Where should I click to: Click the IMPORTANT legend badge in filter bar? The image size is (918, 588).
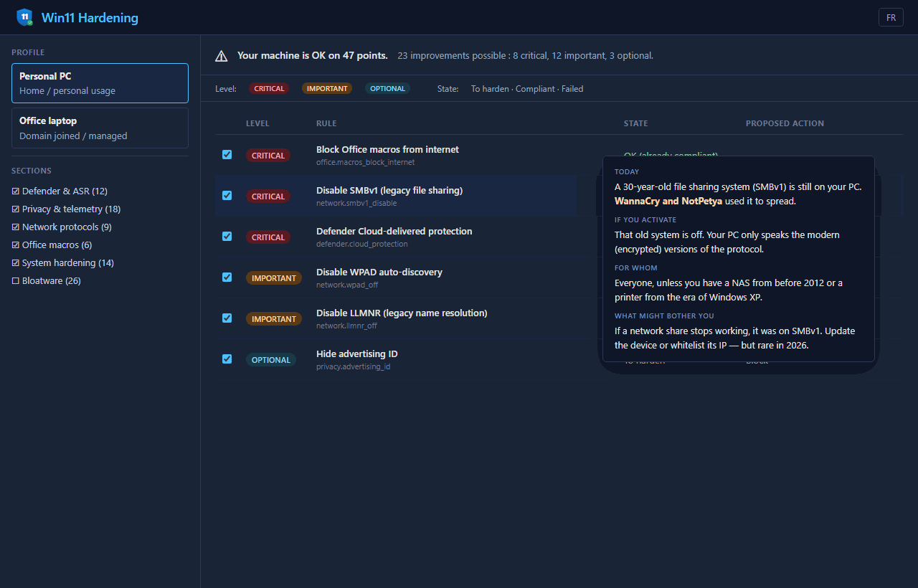(x=327, y=89)
